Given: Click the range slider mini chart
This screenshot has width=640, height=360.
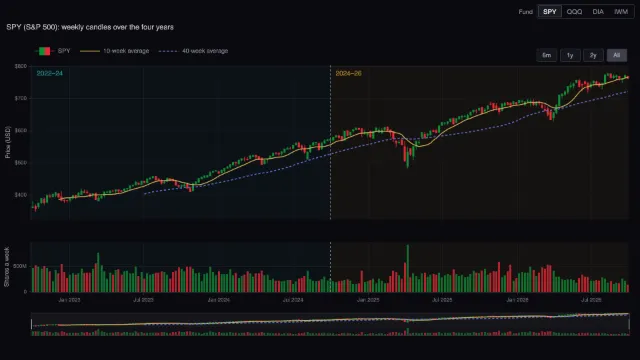Looking at the screenshot, I should [330, 324].
